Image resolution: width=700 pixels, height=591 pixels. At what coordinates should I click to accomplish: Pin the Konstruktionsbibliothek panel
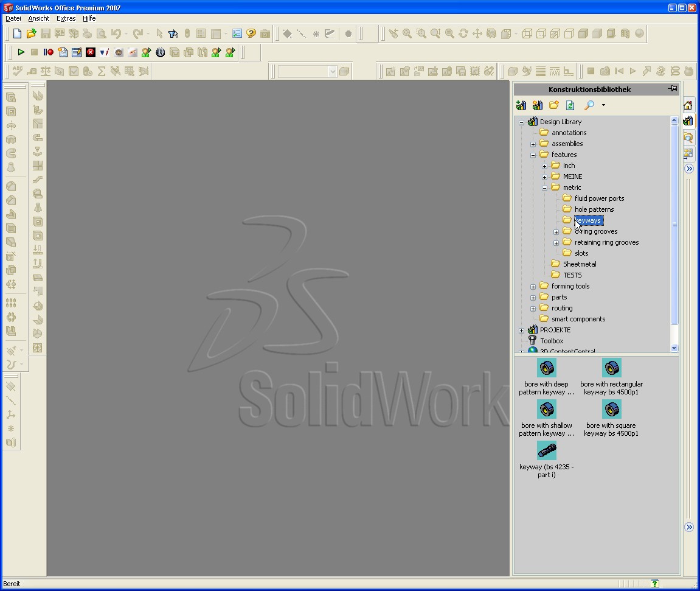click(672, 88)
